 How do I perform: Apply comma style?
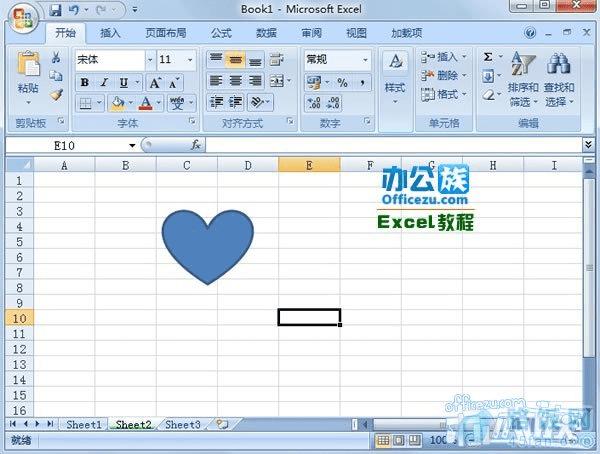pos(362,83)
